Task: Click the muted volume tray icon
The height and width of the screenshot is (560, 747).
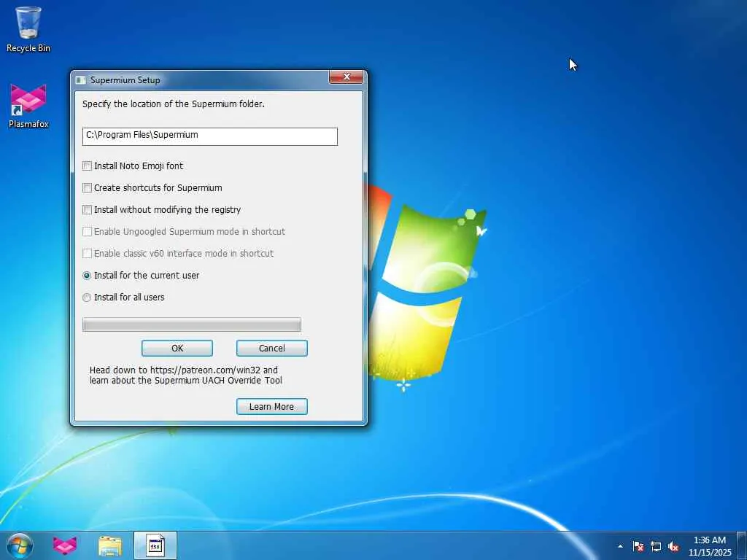Action: tap(673, 546)
